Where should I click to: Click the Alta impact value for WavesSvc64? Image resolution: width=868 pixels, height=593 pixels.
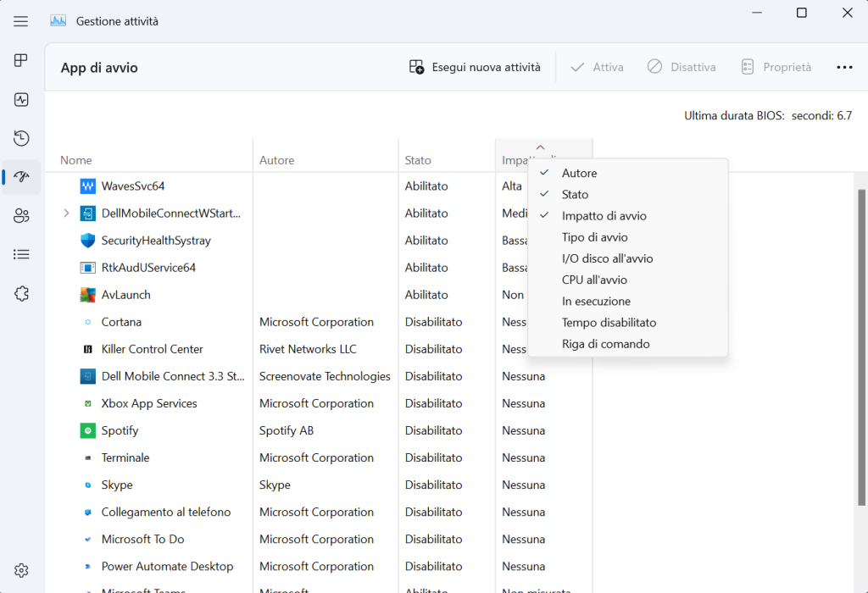[511, 186]
